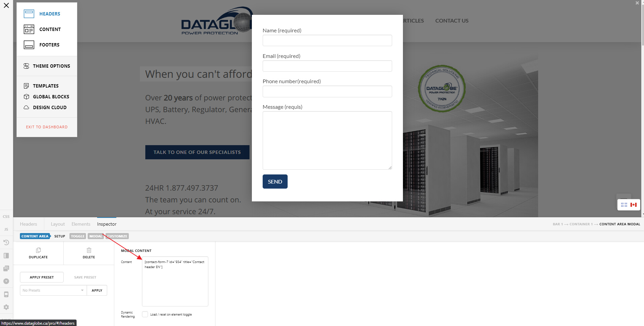The image size is (644, 326).
Task: Open the Customize inspector section
Action: [117, 236]
